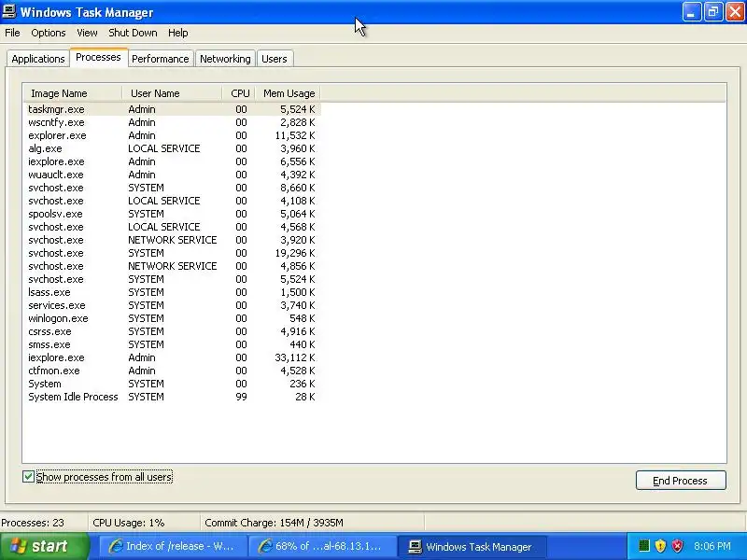Open the yellow security shield tray icon
Screen dimensions: 747x560
coord(660,546)
